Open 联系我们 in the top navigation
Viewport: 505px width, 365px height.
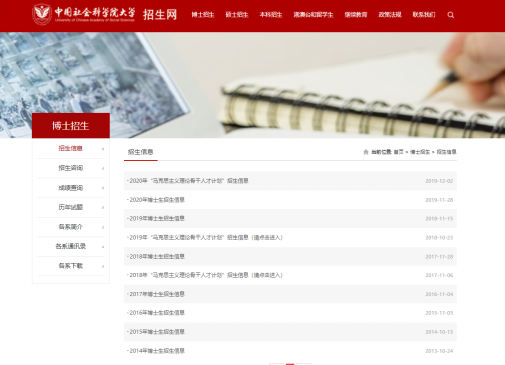[x=424, y=15]
